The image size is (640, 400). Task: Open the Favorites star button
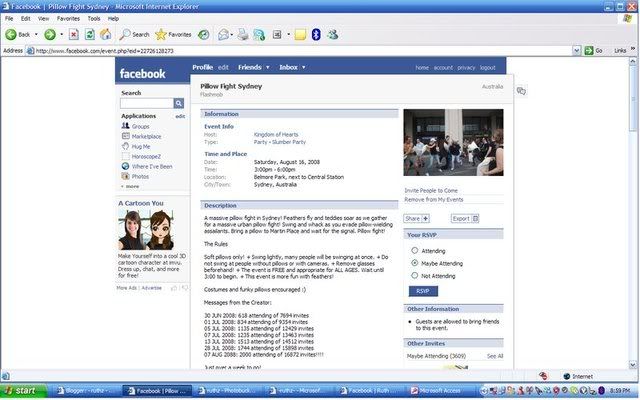coord(173,35)
